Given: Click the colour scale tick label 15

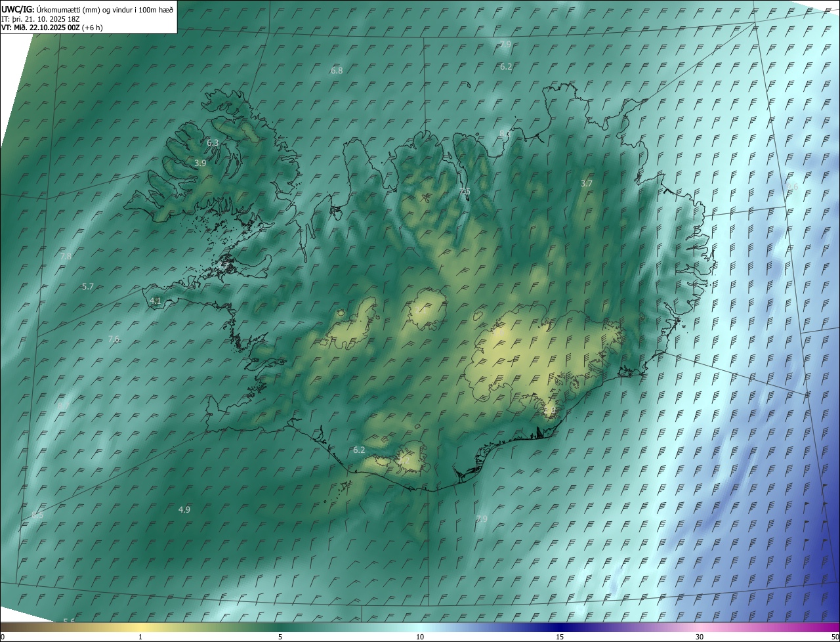Looking at the screenshot, I should pos(560,637).
